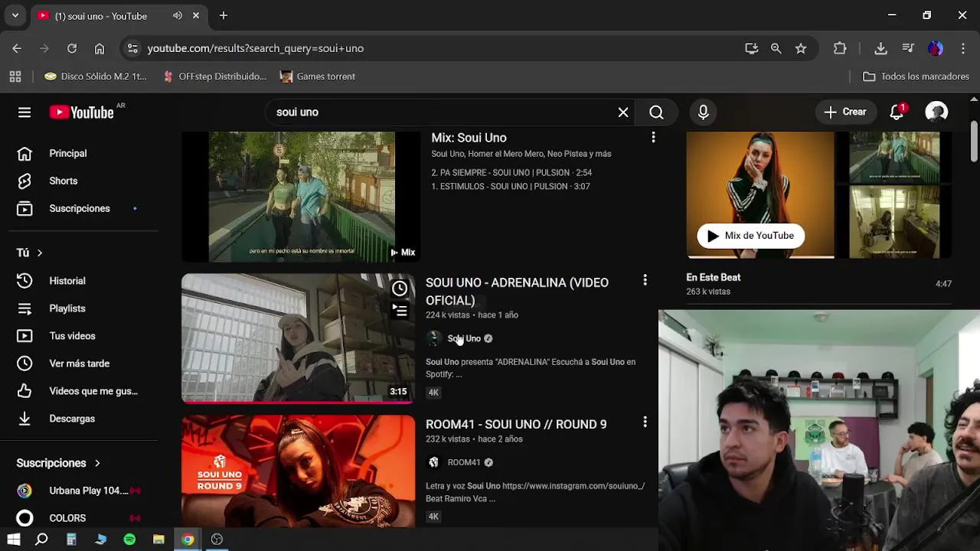
Task: Click ESTIMULOS - SOUI UNO mix entry
Action: coord(511,187)
